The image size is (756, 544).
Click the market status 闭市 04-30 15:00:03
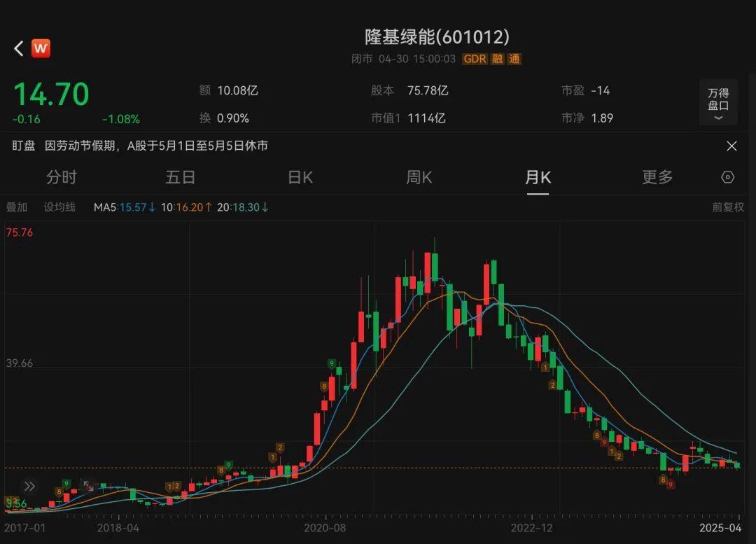403,60
